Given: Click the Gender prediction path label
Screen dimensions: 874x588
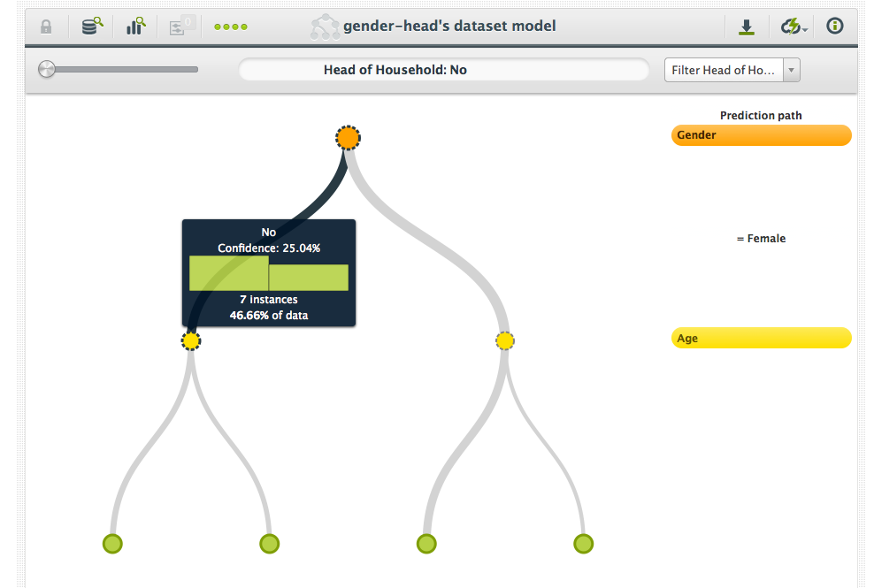Looking at the screenshot, I should tap(761, 135).
